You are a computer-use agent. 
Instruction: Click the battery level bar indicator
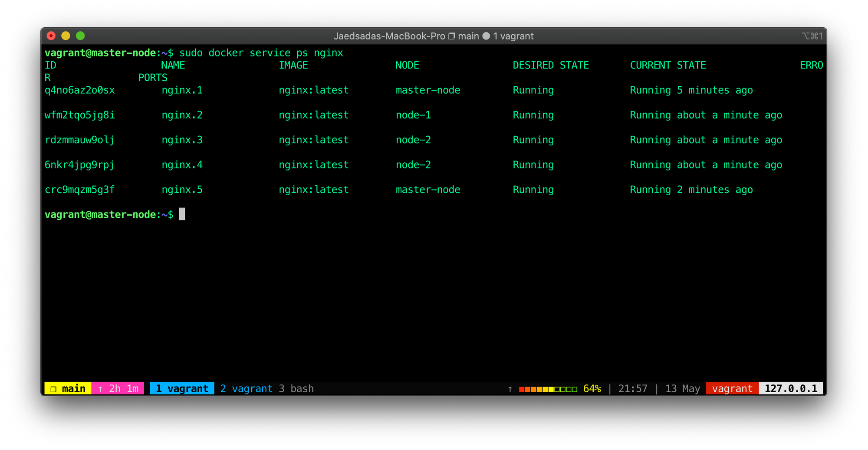click(548, 389)
